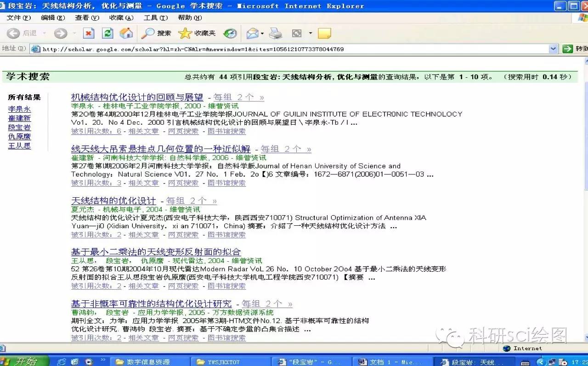Viewport: 588px width, 366px height.
Task: Click author link 曹鸿钧 in last result
Action: (x=83, y=313)
